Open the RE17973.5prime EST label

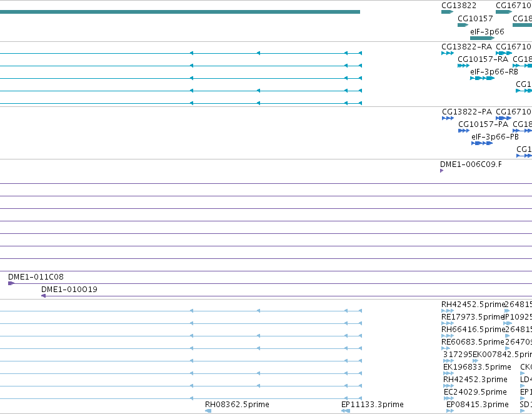pos(473,317)
